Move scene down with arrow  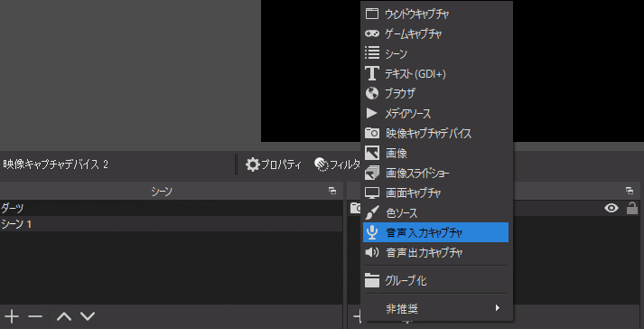point(88,316)
